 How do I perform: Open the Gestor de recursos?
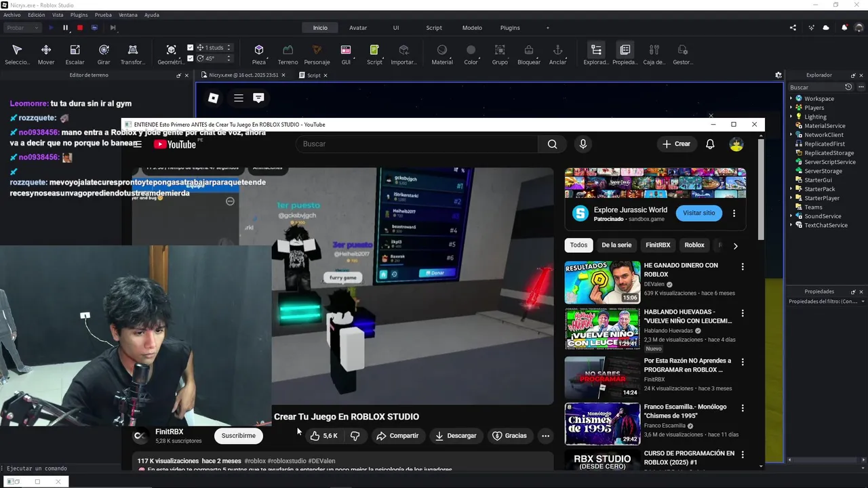tap(683, 54)
